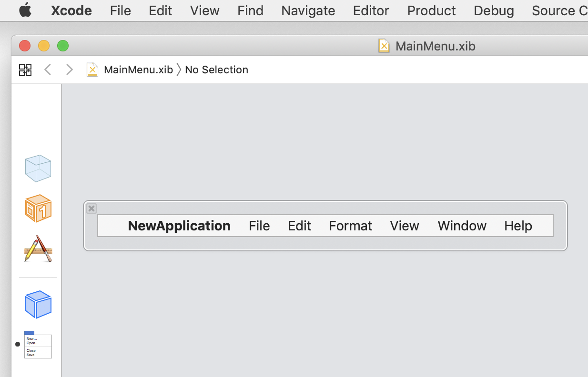Select the Format item in the designed menu bar

(x=350, y=226)
